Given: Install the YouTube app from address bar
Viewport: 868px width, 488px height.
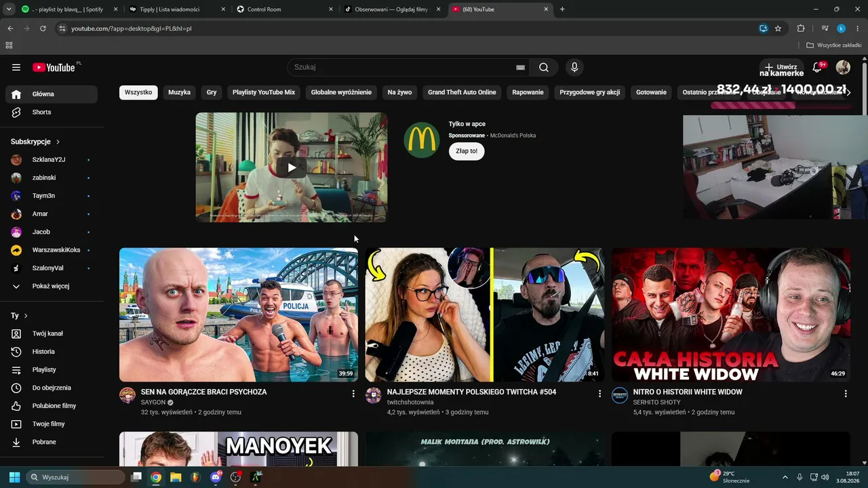Looking at the screenshot, I should tap(763, 28).
